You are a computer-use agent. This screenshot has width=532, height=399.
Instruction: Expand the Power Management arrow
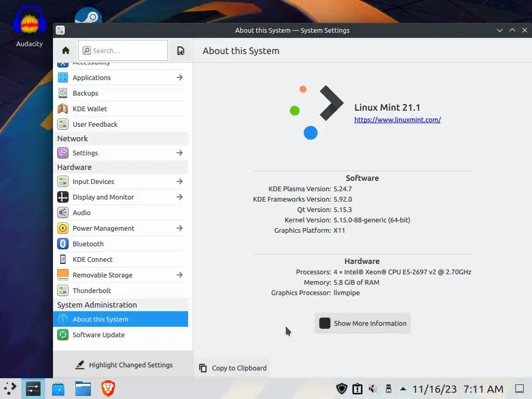coord(179,228)
